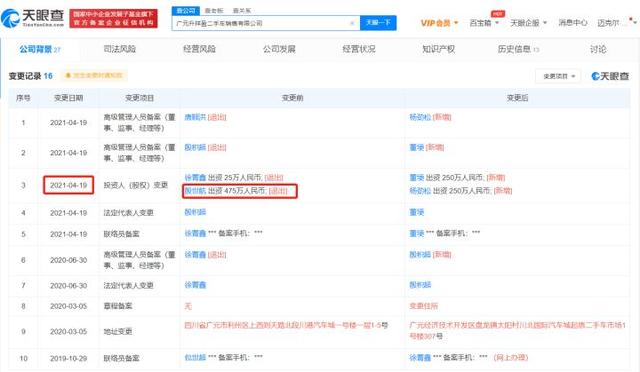This screenshot has width=640, height=372.
Task: Open the exiting person link in row 6
Action: pos(195,255)
